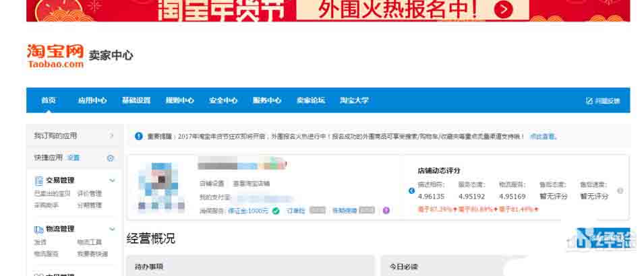Open 分期管理 in the sidebar

pos(90,205)
